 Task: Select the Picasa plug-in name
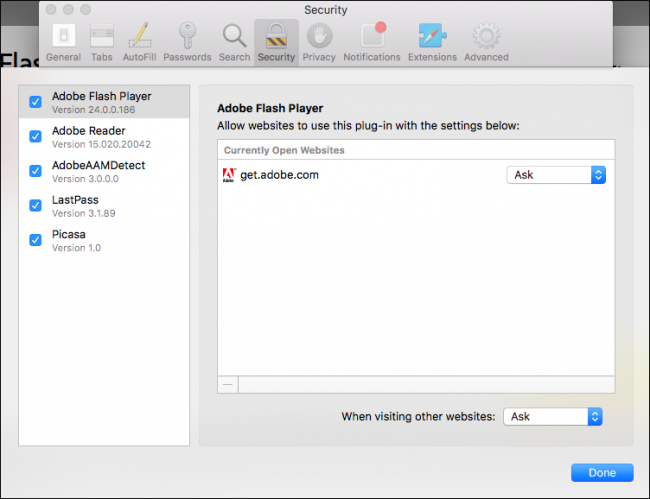[68, 234]
